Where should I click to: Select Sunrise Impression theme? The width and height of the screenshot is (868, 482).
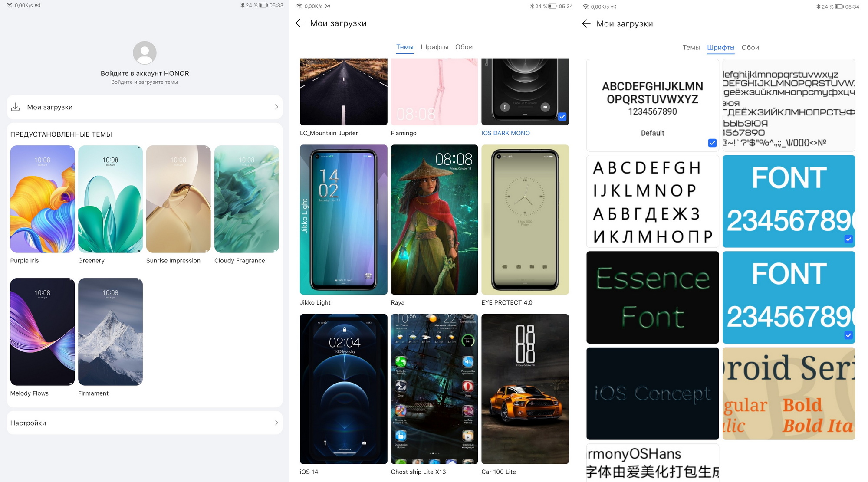click(x=178, y=198)
